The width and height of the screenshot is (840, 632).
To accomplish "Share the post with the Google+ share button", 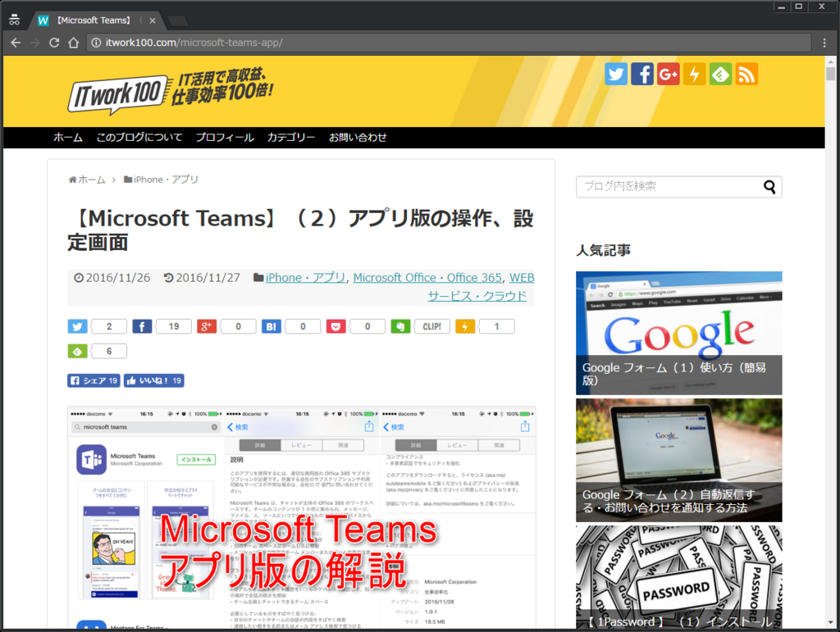I will [x=207, y=326].
